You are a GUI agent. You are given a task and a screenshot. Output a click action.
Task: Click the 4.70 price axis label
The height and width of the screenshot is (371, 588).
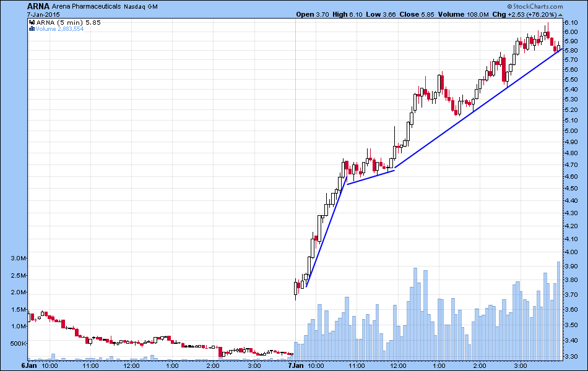pos(571,165)
